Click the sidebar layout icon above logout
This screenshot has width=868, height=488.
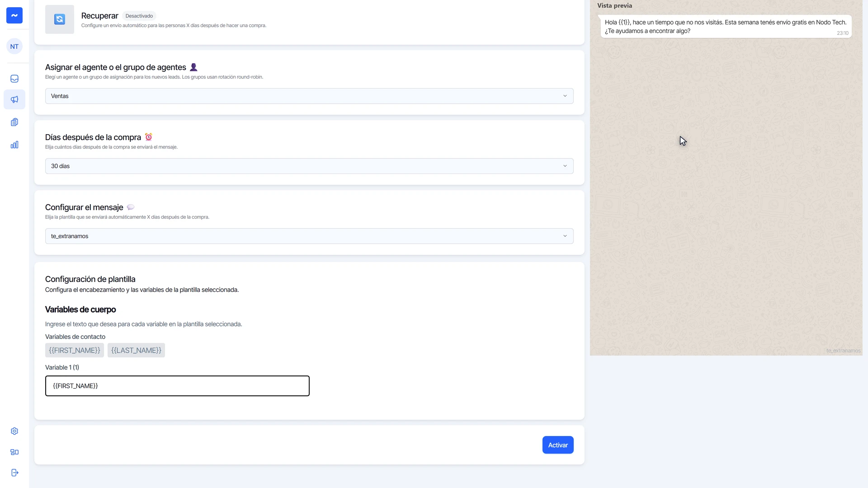pyautogui.click(x=14, y=452)
